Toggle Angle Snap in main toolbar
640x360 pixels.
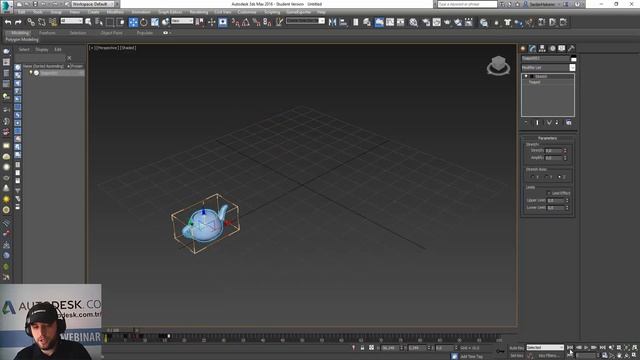[246, 22]
